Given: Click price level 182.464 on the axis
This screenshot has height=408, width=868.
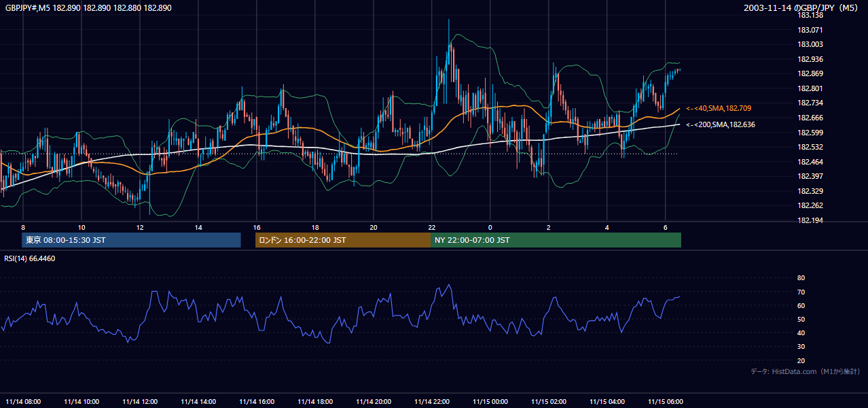Looking at the screenshot, I should click(810, 162).
